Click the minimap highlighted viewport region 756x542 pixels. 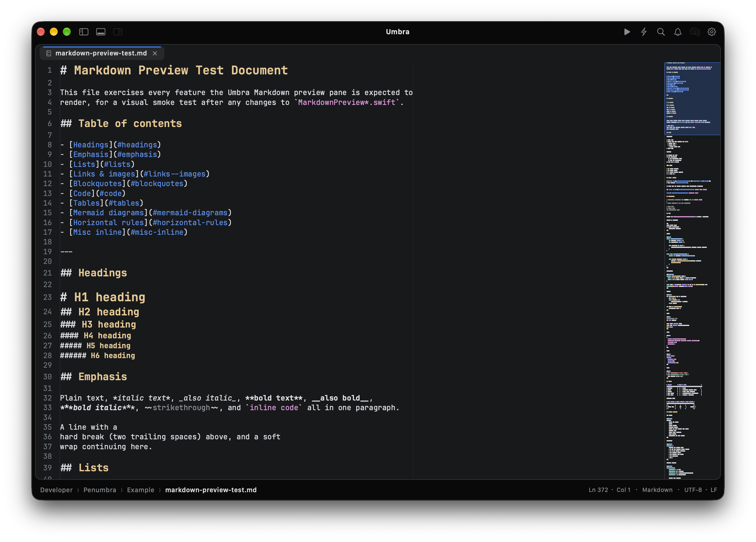click(692, 99)
